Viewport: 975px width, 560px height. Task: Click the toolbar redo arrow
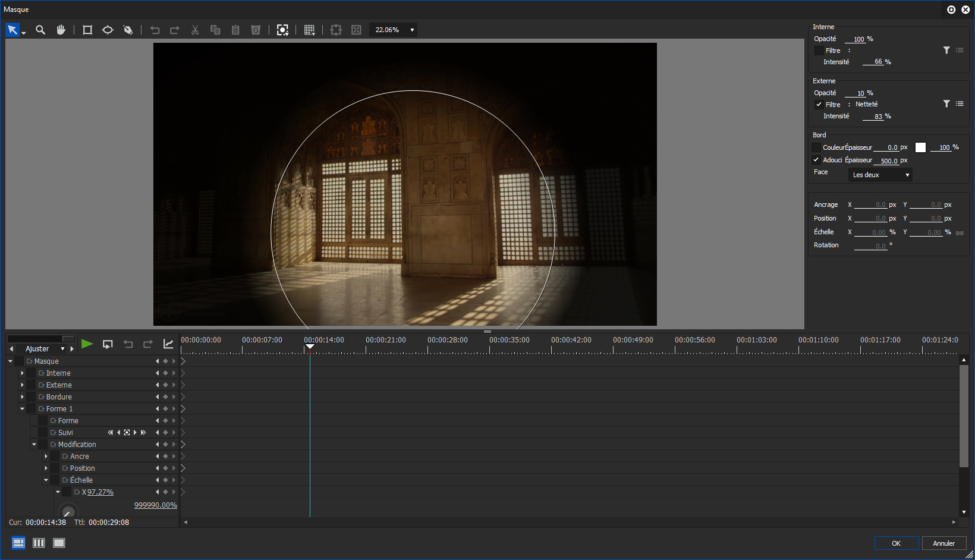(x=175, y=30)
